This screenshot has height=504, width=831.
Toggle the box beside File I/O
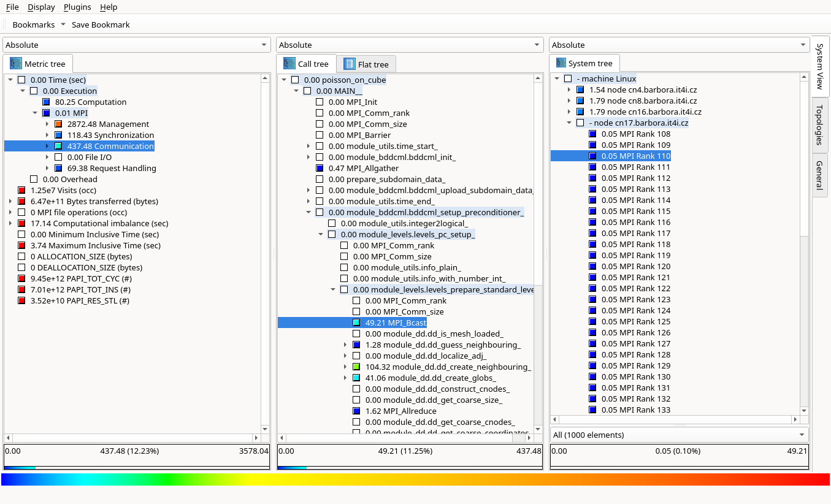pyautogui.click(x=58, y=158)
